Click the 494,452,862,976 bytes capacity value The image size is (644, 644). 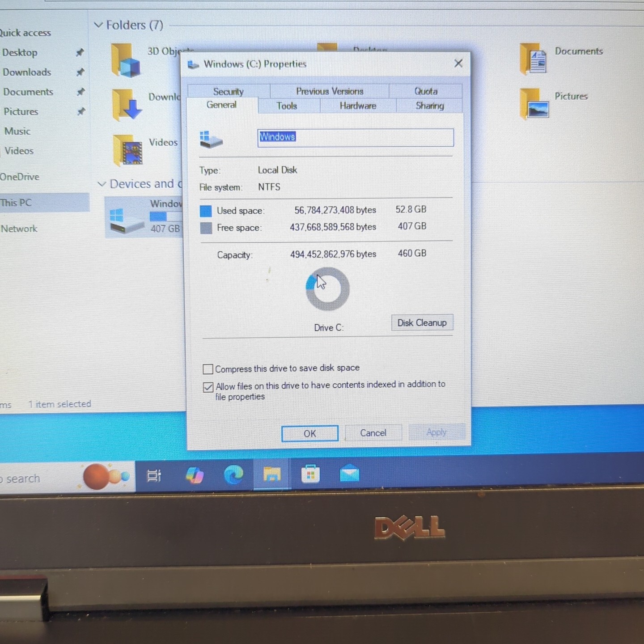coord(333,254)
